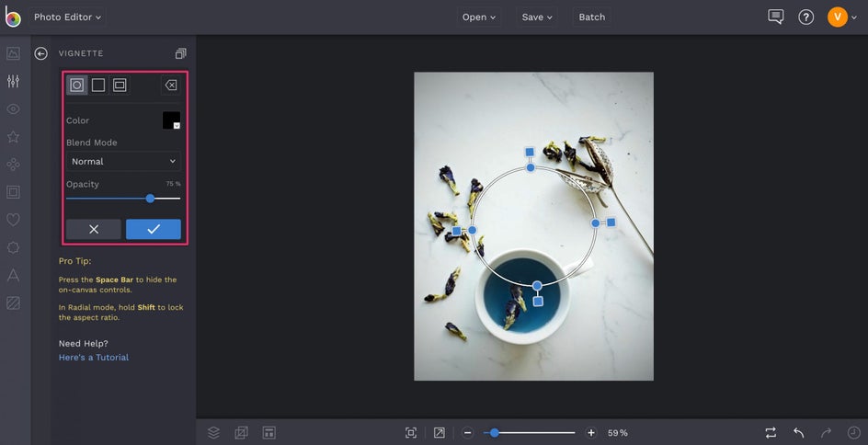Select the square vignette shape

pos(98,85)
